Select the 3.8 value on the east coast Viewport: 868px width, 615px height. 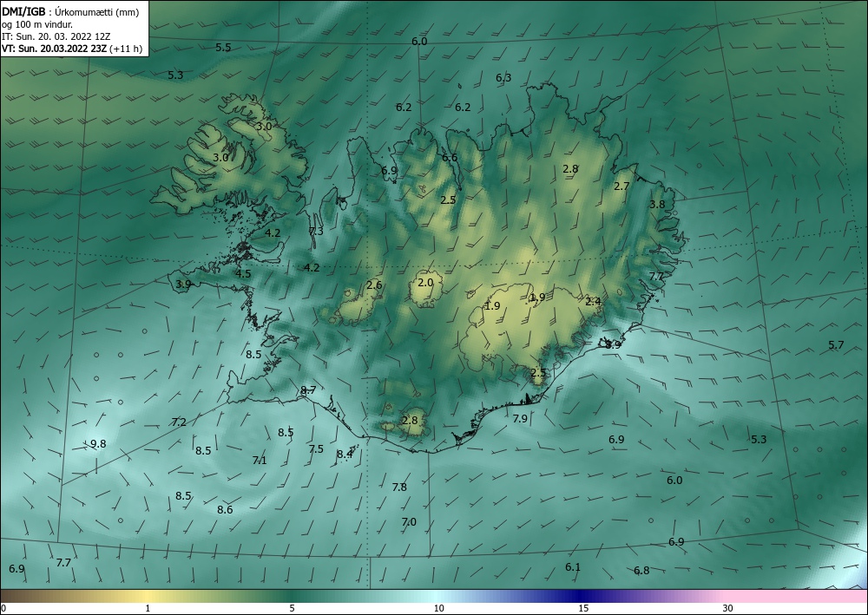[x=657, y=204]
